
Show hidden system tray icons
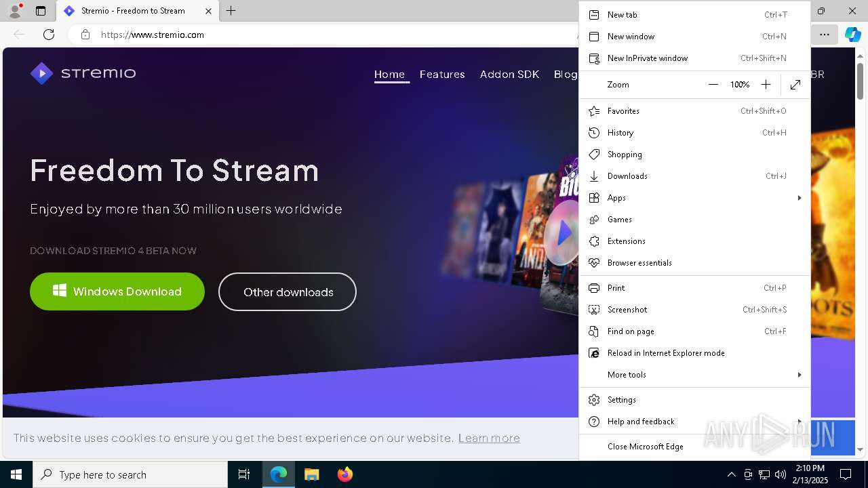point(731,474)
